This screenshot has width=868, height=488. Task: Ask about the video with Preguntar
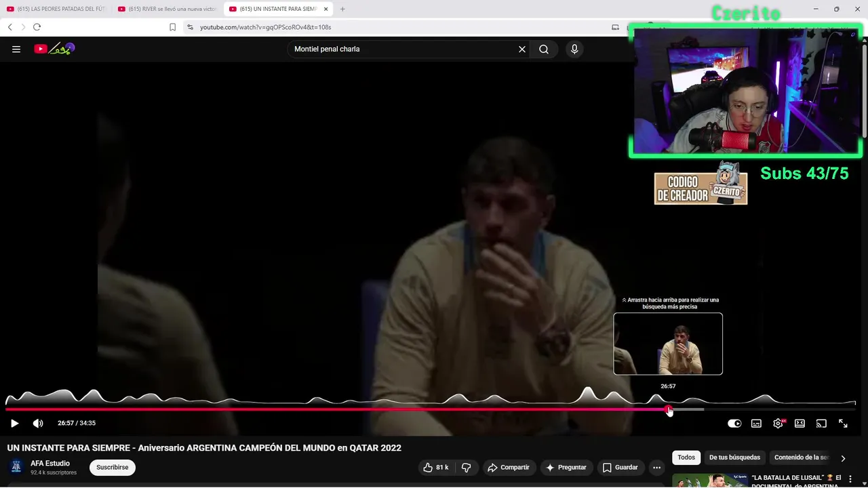click(x=566, y=468)
